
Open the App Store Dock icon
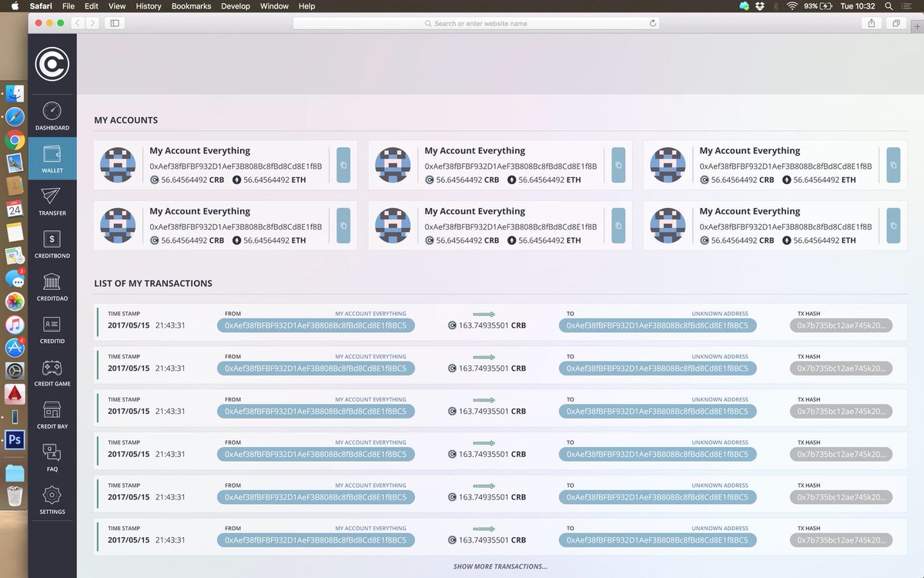(x=15, y=348)
